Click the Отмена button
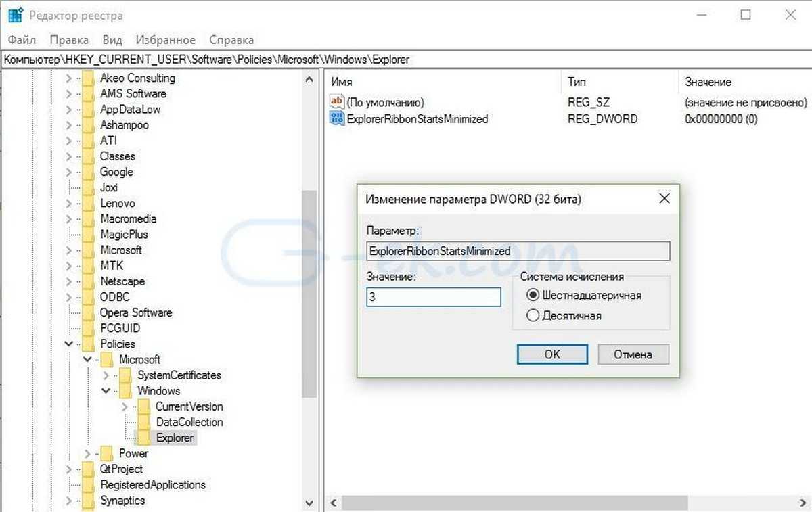 (x=633, y=354)
